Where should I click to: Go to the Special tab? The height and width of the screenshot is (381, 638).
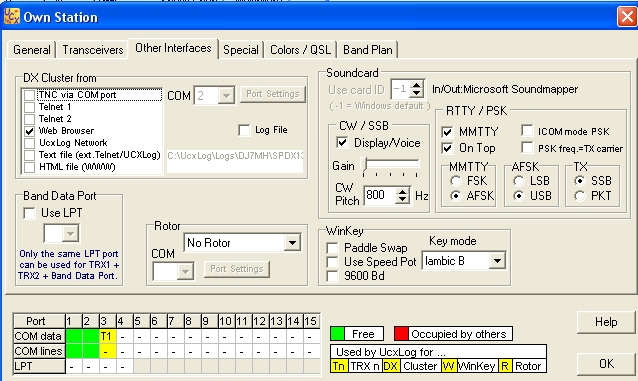tap(241, 50)
